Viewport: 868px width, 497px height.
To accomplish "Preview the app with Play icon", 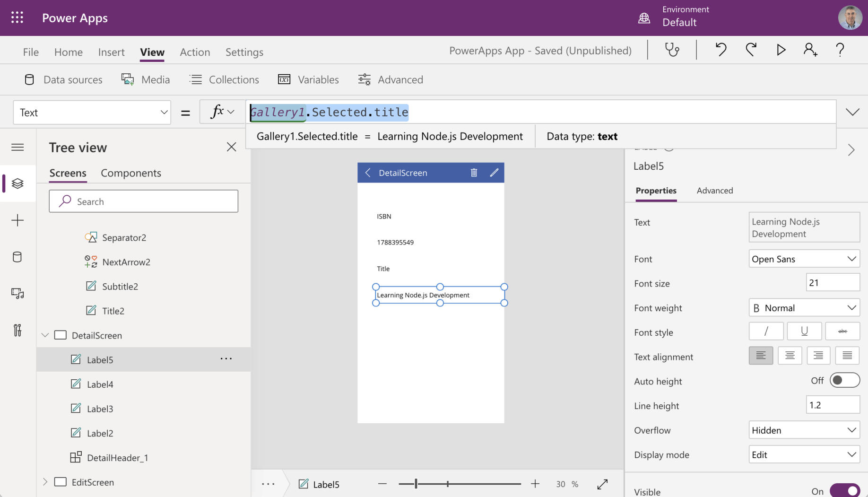I will (781, 50).
